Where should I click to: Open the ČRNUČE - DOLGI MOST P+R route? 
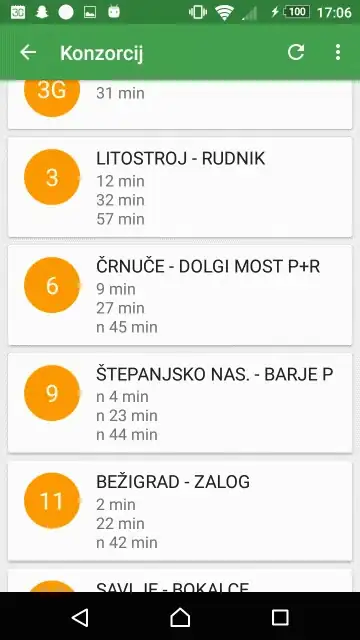[x=180, y=296]
